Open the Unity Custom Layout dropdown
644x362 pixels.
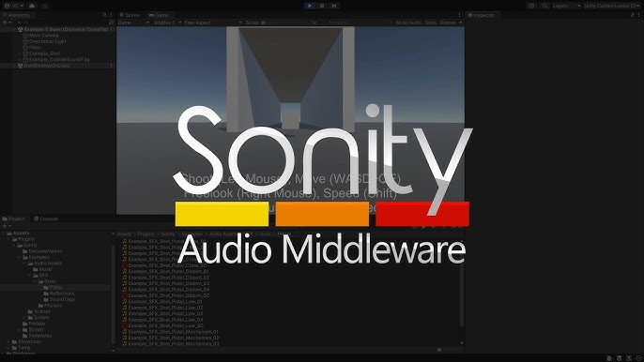pyautogui.click(x=612, y=6)
